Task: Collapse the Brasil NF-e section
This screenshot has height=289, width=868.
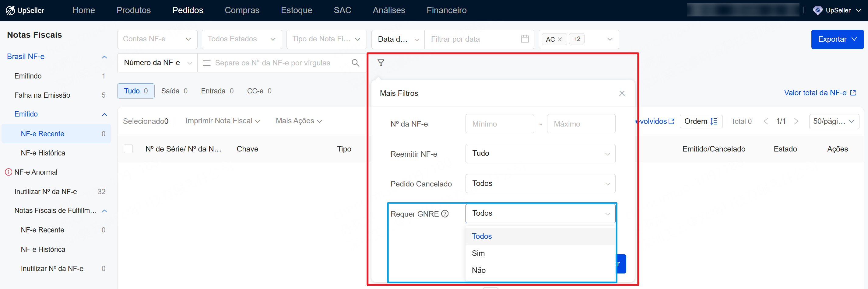Action: coord(104,57)
